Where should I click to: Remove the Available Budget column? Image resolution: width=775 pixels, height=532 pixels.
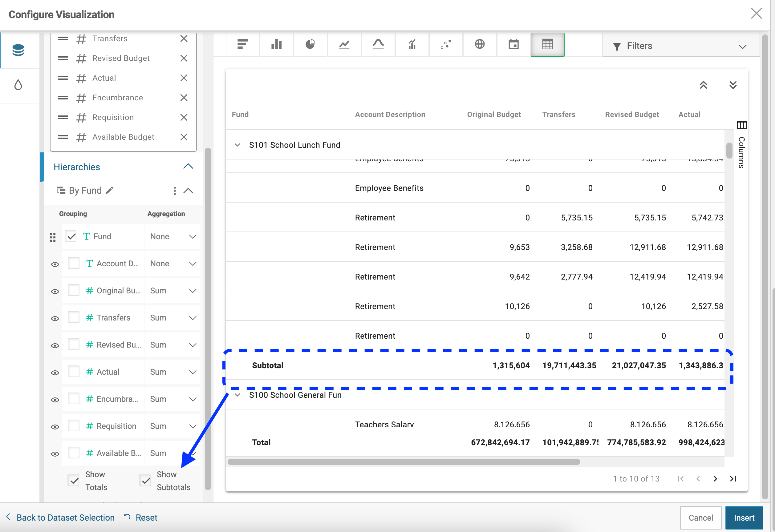pos(184,137)
